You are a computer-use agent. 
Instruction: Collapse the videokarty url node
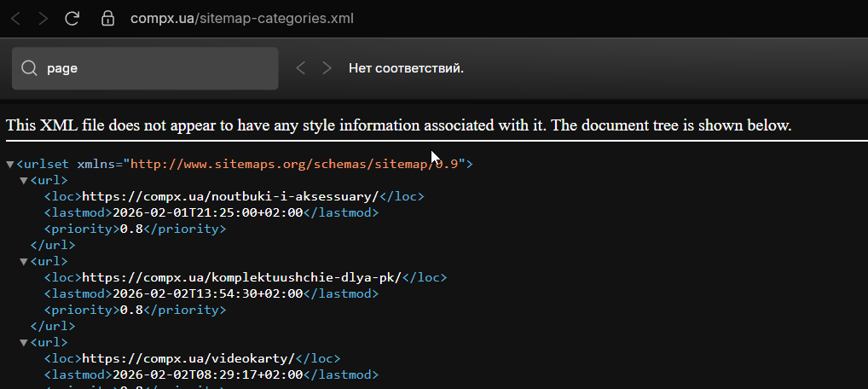pyautogui.click(x=23, y=343)
